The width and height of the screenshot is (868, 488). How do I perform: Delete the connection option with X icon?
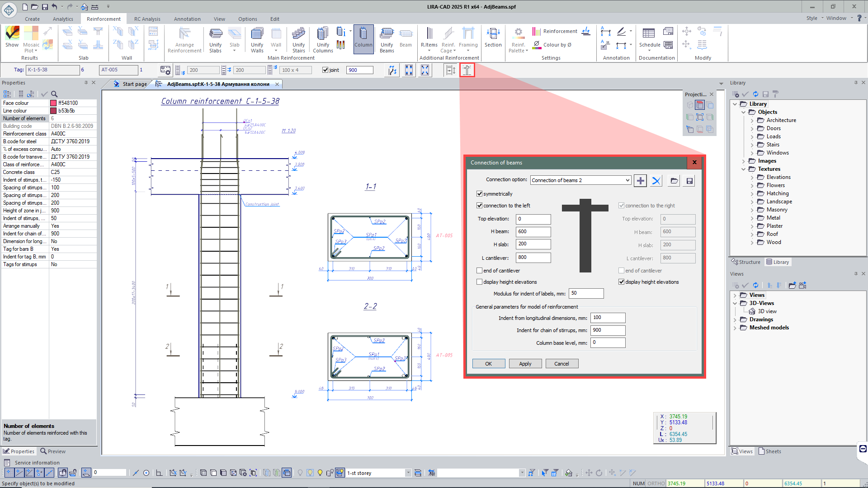point(656,181)
